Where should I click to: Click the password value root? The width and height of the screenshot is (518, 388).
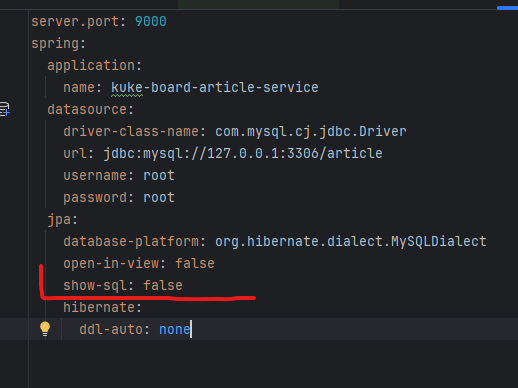(159, 198)
